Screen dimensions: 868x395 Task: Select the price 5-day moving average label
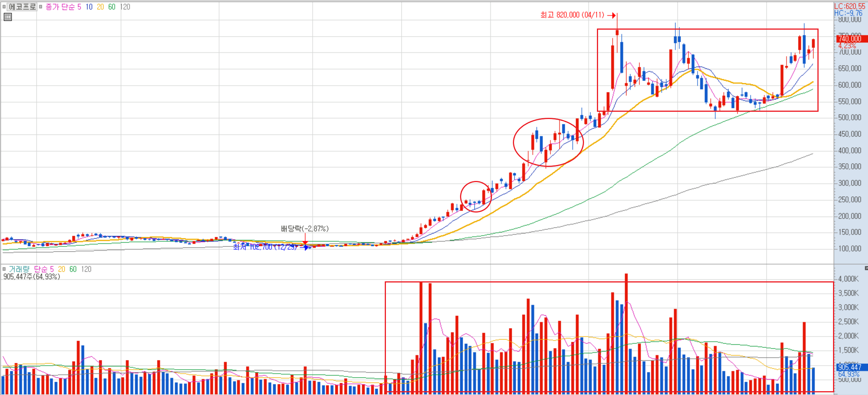(79, 7)
